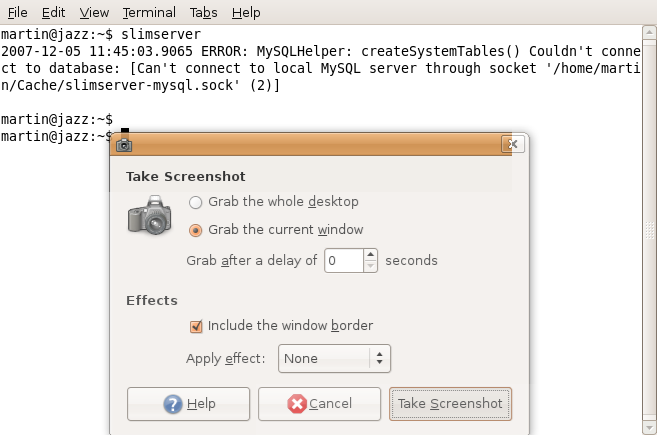Open the Edit menu
The width and height of the screenshot is (657, 435).
click(x=53, y=13)
